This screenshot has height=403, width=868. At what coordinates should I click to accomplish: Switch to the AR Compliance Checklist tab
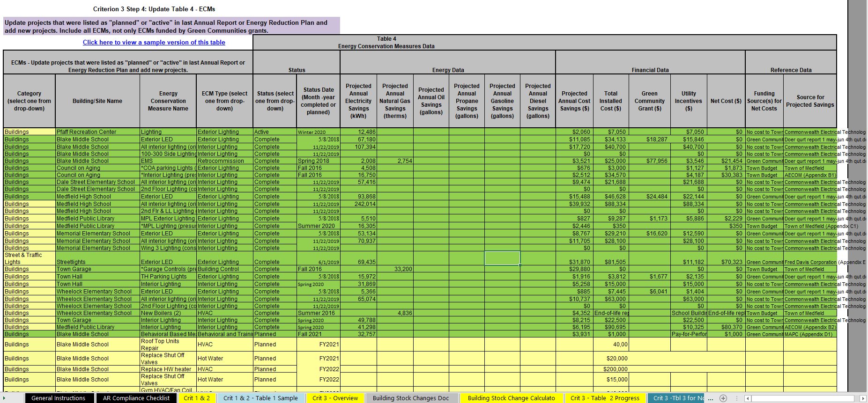point(136,398)
